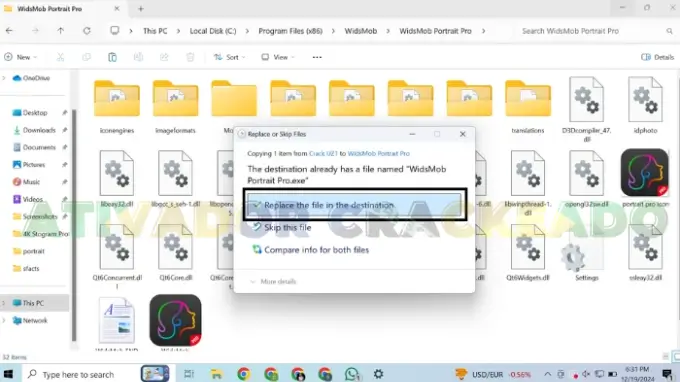Expand the Network tree node
Viewport: 680px width, 382px height.
pyautogui.click(x=4, y=320)
